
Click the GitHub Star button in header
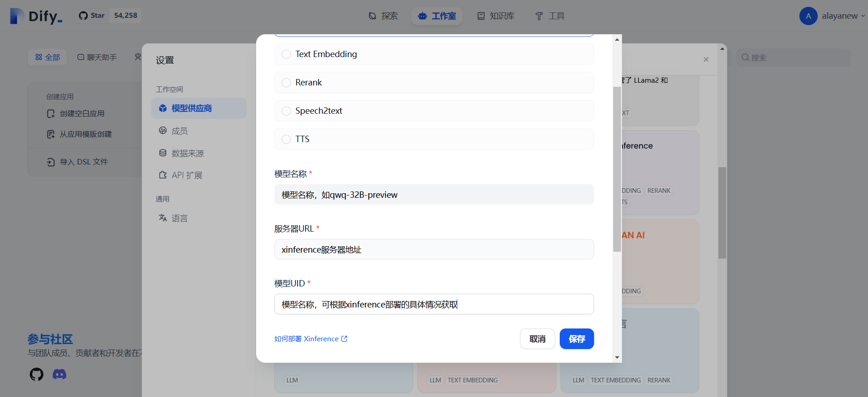pyautogui.click(x=92, y=16)
